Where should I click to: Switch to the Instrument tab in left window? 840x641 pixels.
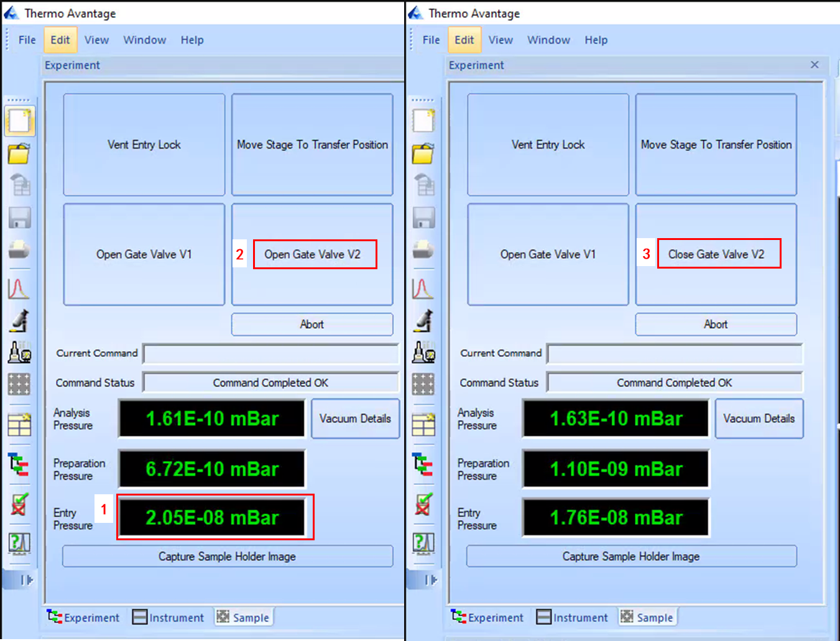[x=168, y=617]
